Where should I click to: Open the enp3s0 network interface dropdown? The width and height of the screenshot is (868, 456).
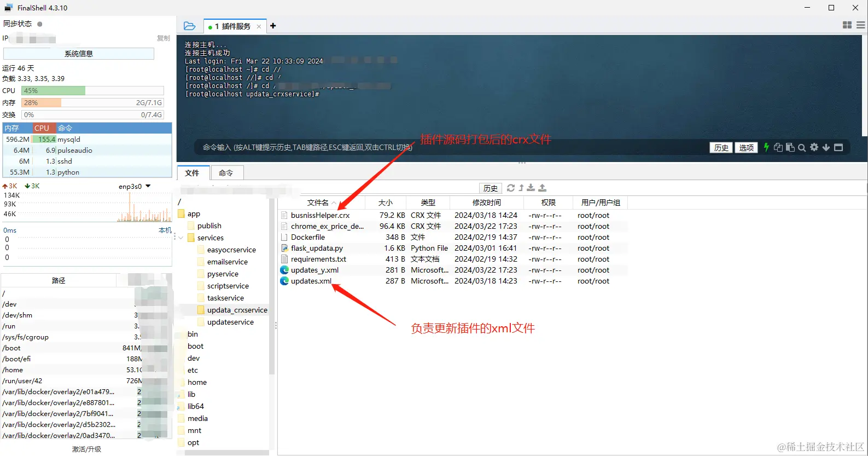tap(135, 186)
